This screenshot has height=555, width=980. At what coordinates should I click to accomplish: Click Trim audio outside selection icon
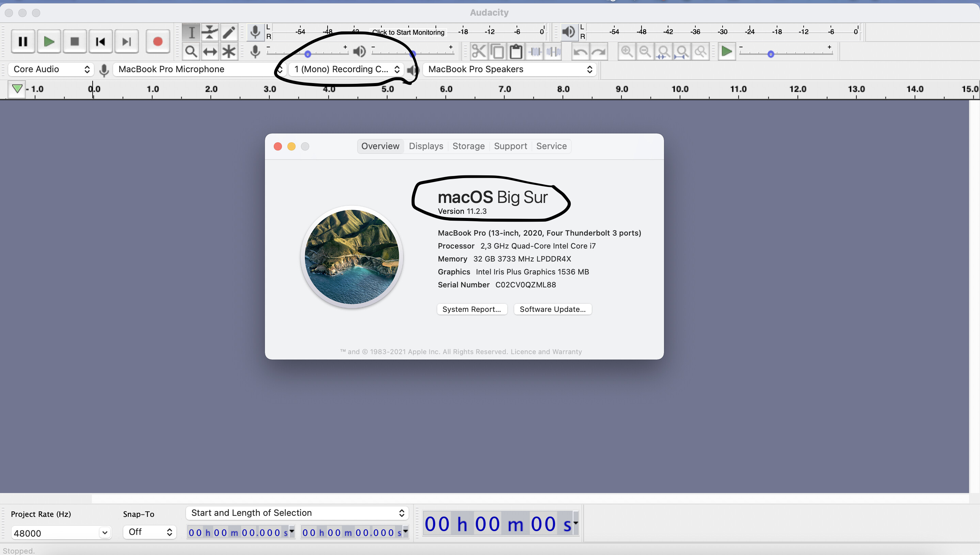pyautogui.click(x=535, y=51)
